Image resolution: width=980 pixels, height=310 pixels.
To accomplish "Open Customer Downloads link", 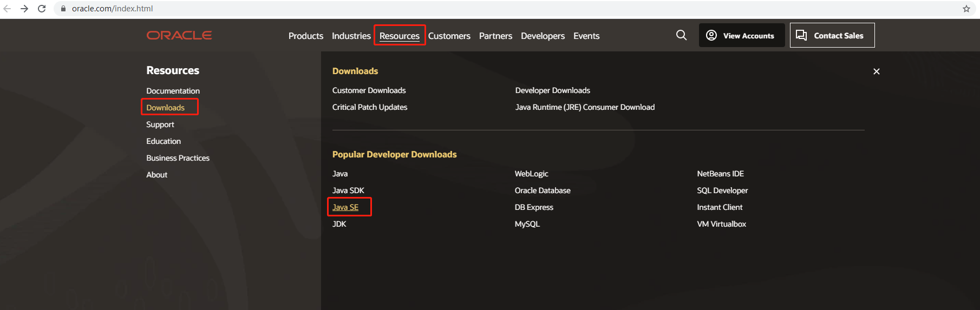I will (x=369, y=90).
